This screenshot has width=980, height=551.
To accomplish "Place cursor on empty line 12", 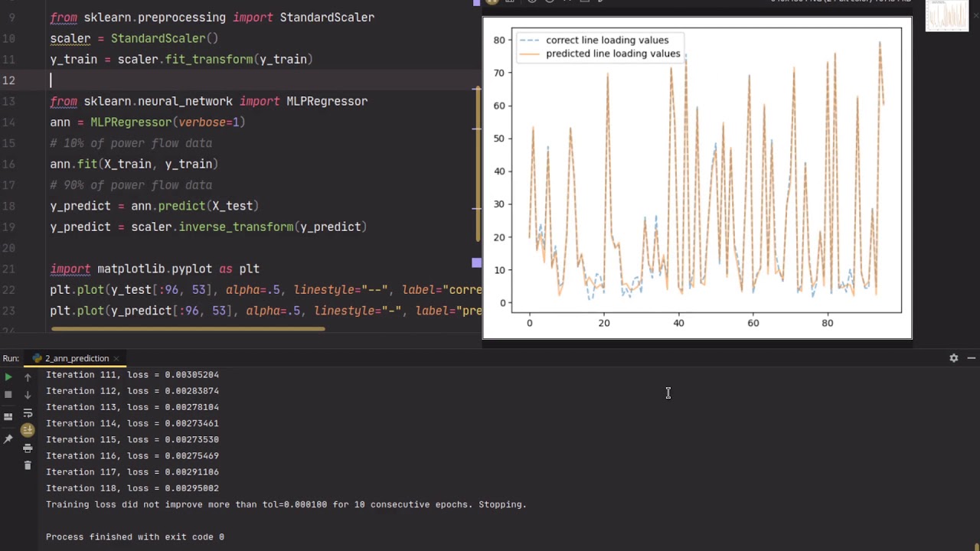I will tap(264, 80).
